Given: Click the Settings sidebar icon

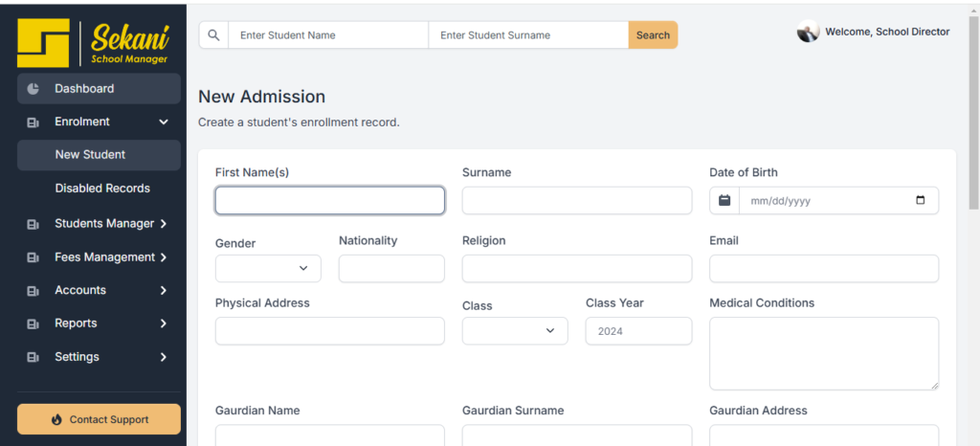Looking at the screenshot, I should point(33,357).
